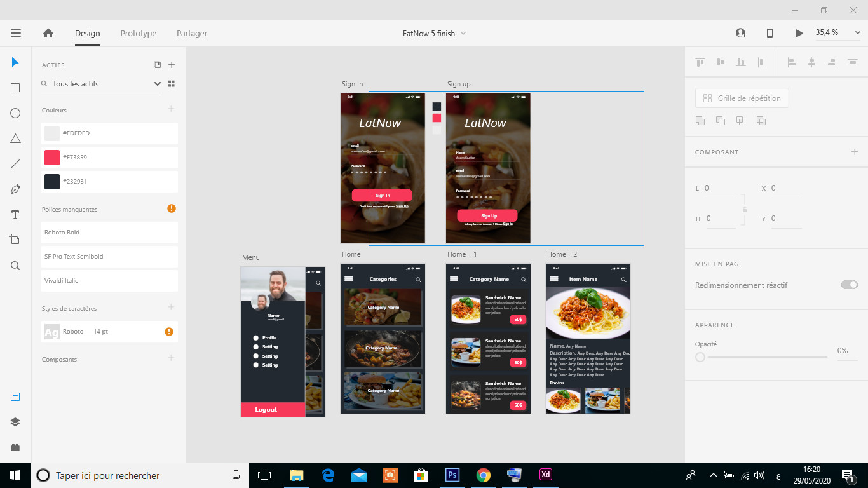Select the Select arrow tool

click(x=15, y=62)
